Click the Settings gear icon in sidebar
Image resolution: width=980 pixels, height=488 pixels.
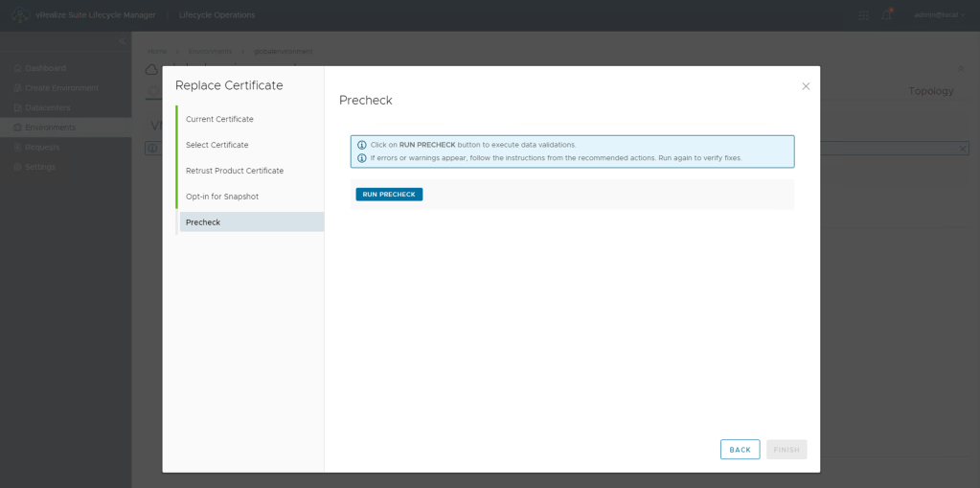click(17, 167)
